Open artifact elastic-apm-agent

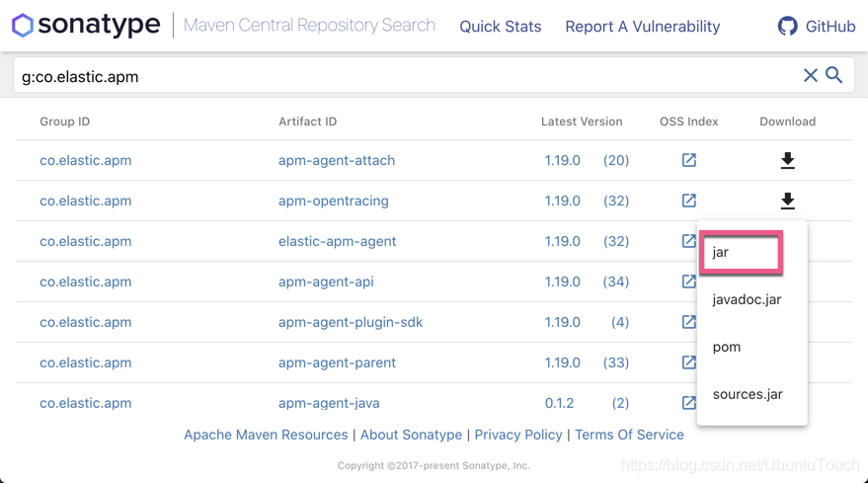337,241
